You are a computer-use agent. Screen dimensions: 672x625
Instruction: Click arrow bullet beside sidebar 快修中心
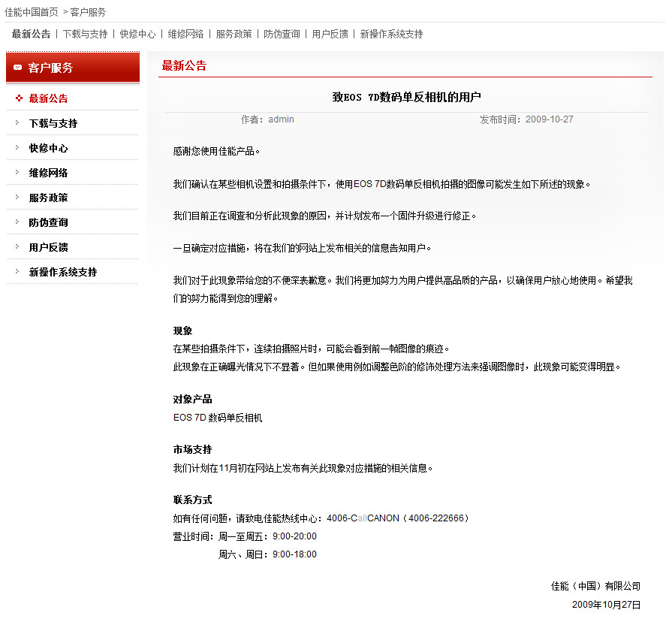17,147
